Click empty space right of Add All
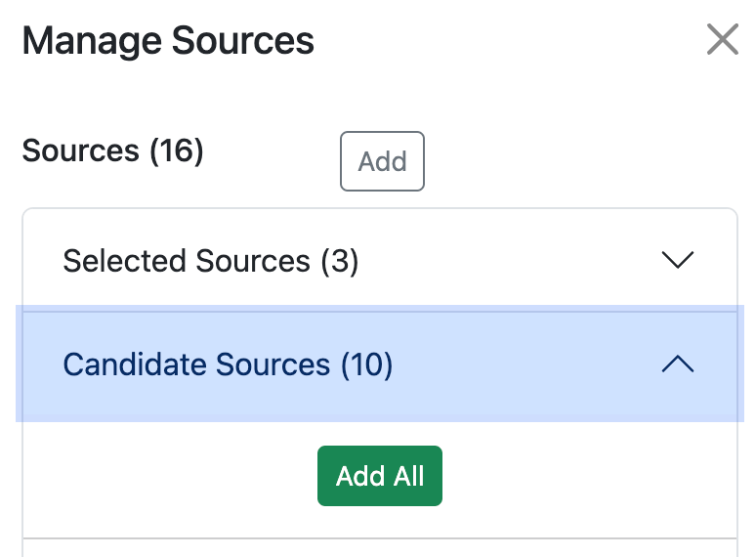This screenshot has height=557, width=756. tap(586, 476)
